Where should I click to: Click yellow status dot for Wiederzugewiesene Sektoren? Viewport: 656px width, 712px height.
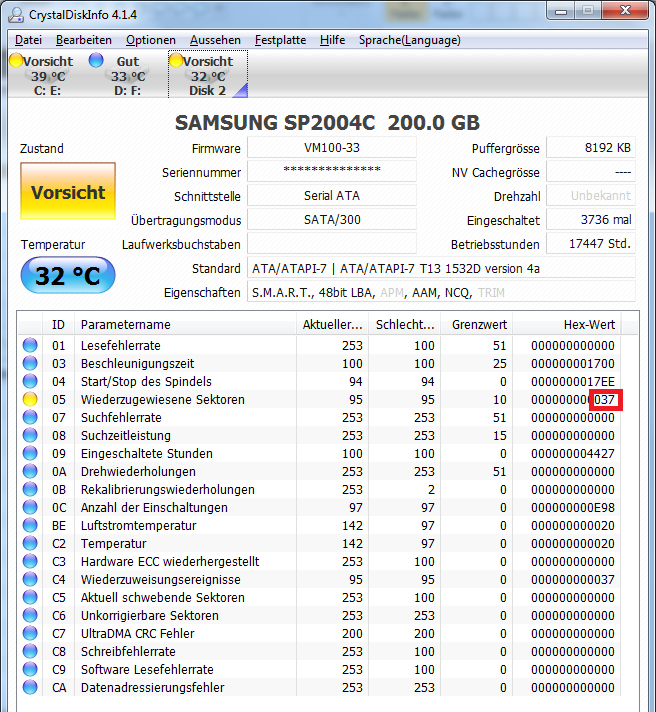[30, 400]
